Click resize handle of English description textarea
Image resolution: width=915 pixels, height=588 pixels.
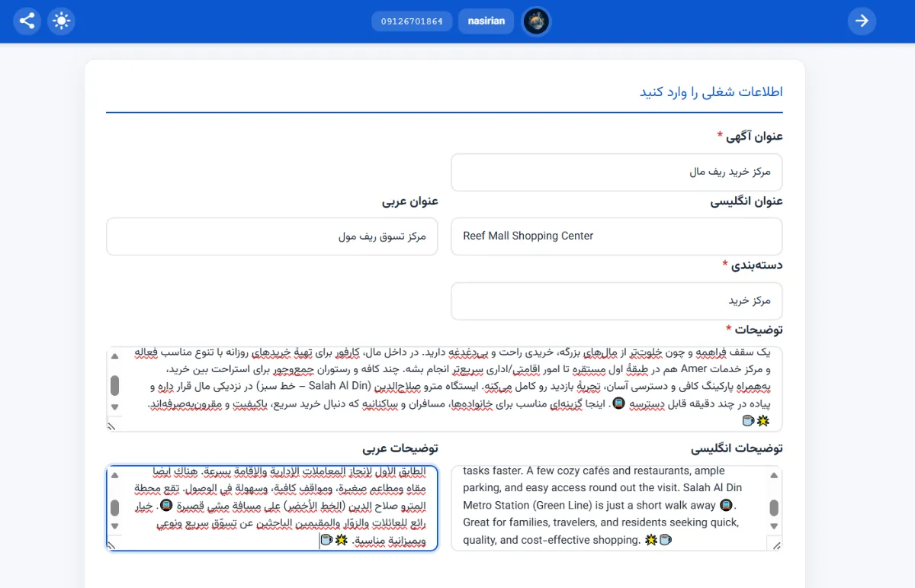[775, 545]
